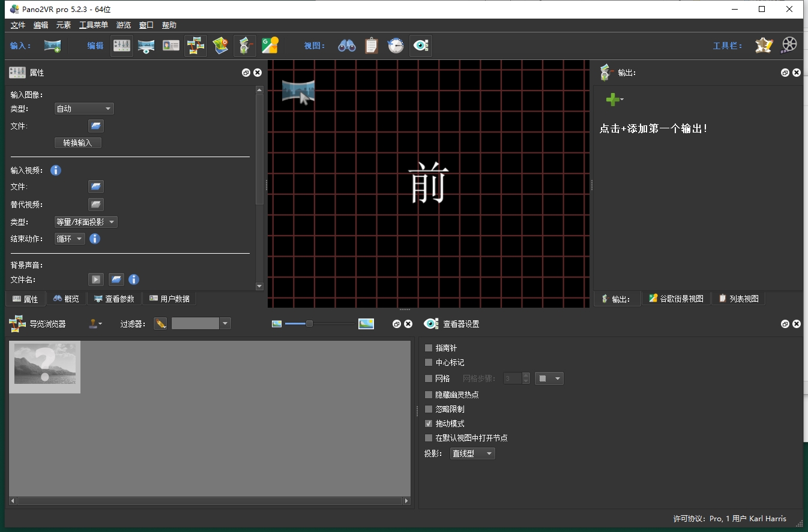Click the pencil filter icon in tour browser
The height and width of the screenshot is (532, 808).
click(160, 324)
